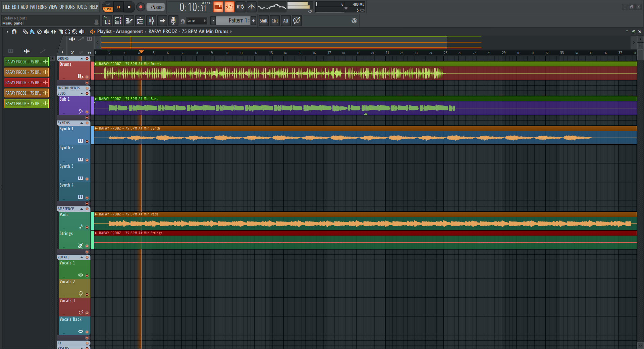
Task: Collapse the DRUMS track group
Action: point(82,59)
